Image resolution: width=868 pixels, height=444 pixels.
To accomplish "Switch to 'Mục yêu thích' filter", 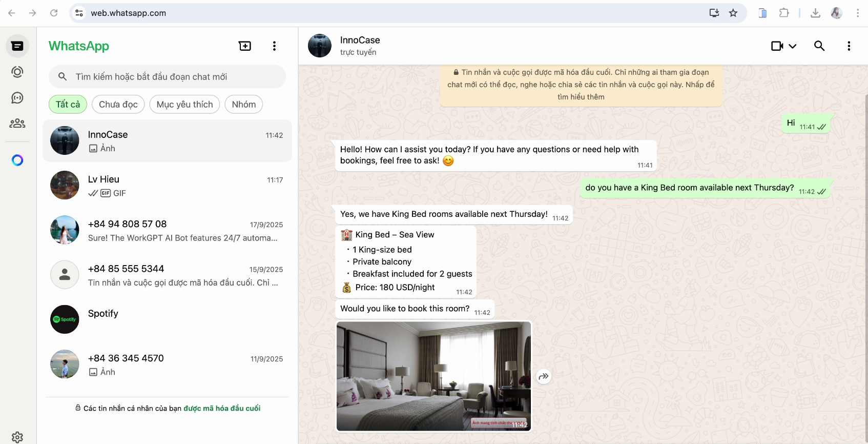I will [184, 105].
